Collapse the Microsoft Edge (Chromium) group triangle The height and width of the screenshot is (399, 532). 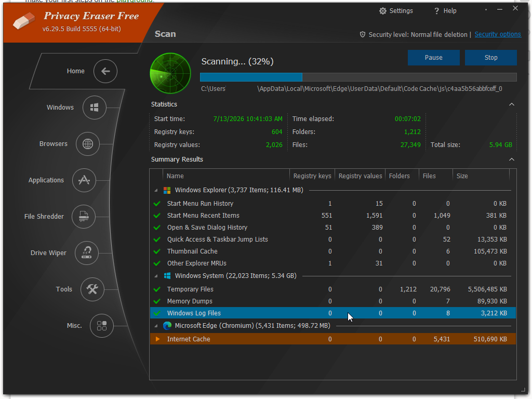point(156,326)
